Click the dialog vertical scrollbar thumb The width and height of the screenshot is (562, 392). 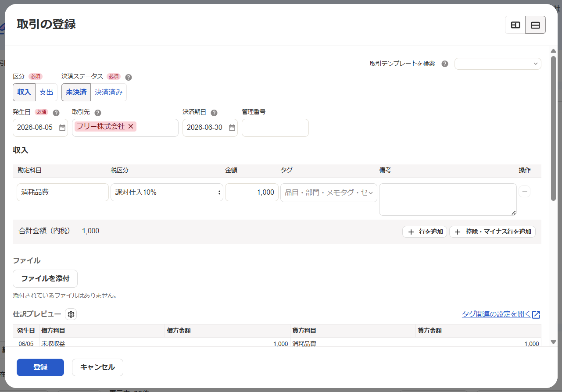(x=553, y=128)
